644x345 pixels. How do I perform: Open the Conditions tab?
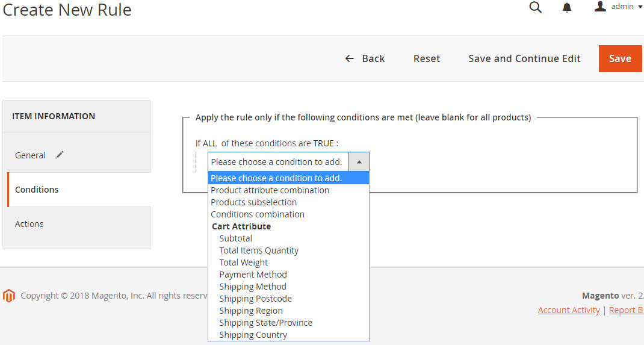click(x=37, y=190)
